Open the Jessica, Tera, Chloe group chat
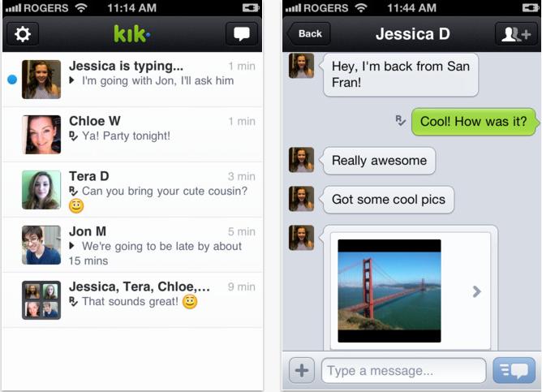Viewport: 542px width, 392px height. click(x=132, y=300)
